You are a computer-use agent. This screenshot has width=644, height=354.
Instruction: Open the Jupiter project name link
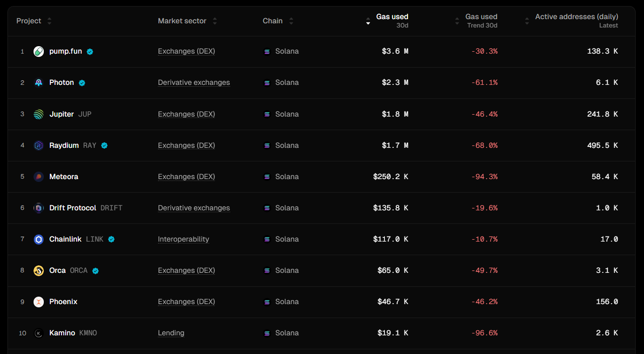pos(62,114)
